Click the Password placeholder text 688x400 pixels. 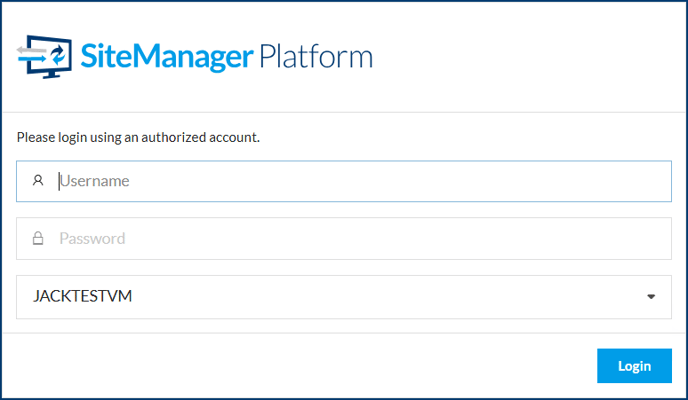(x=92, y=239)
